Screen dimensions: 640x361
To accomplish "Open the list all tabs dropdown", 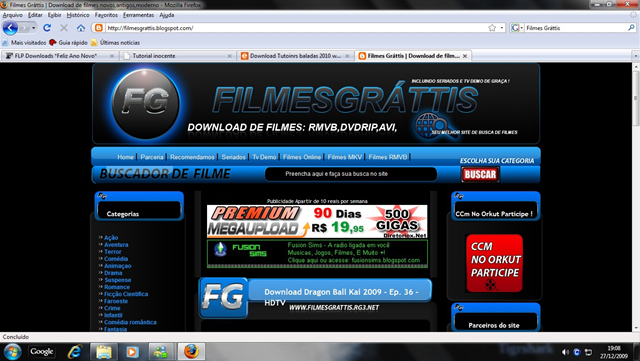I will point(636,56).
